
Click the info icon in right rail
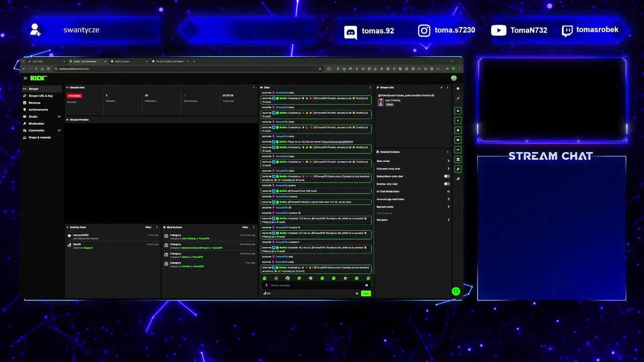coord(458,88)
